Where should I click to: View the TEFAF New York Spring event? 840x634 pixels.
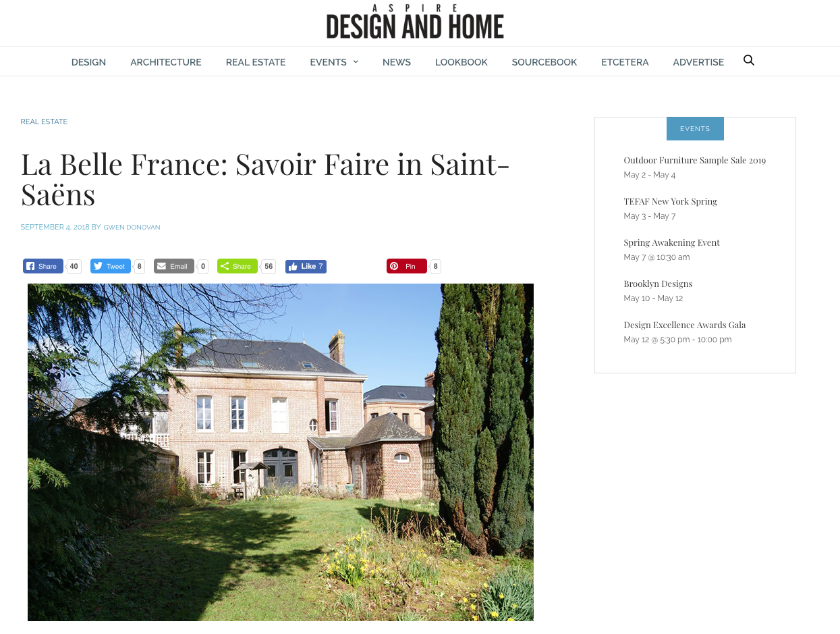click(x=670, y=201)
